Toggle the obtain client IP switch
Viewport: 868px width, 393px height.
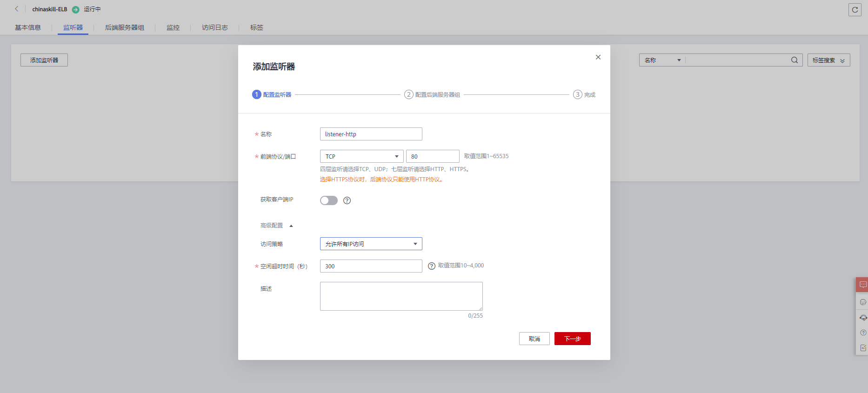coord(329,200)
